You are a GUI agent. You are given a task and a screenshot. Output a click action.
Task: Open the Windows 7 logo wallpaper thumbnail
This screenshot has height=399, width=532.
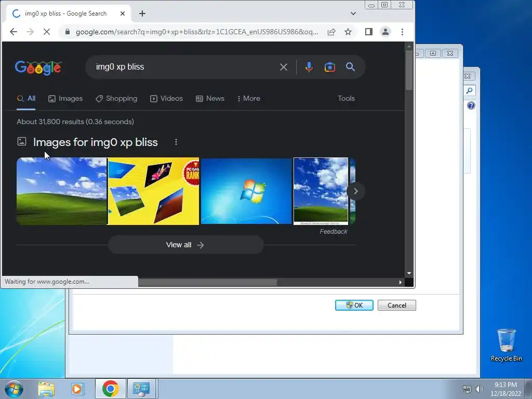tap(246, 191)
